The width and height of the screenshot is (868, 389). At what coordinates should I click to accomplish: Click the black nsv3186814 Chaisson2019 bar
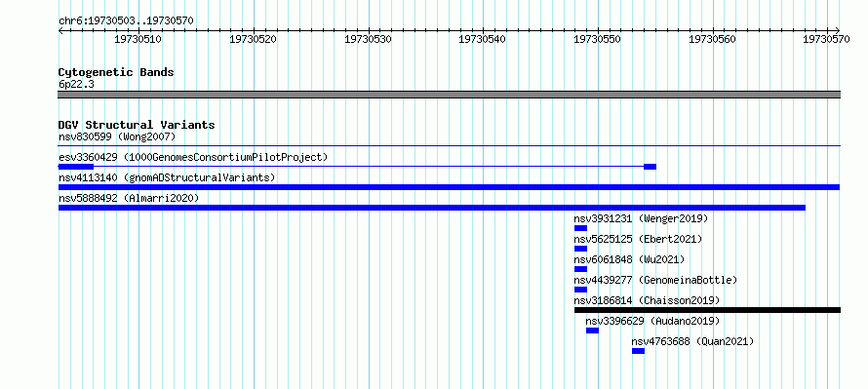tap(707, 310)
